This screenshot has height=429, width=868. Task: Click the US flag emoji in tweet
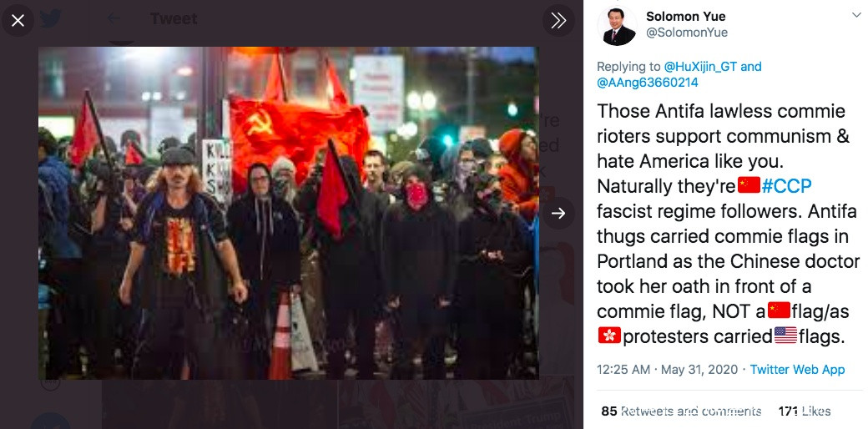(785, 336)
